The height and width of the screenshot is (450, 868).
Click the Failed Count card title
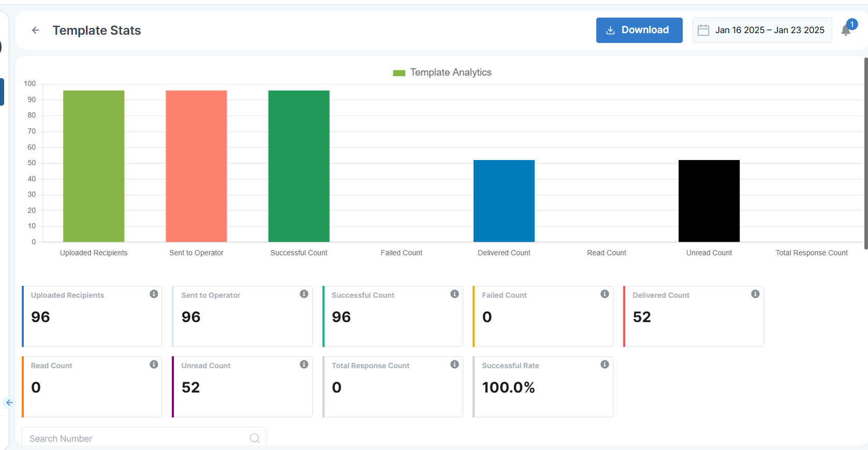[504, 295]
